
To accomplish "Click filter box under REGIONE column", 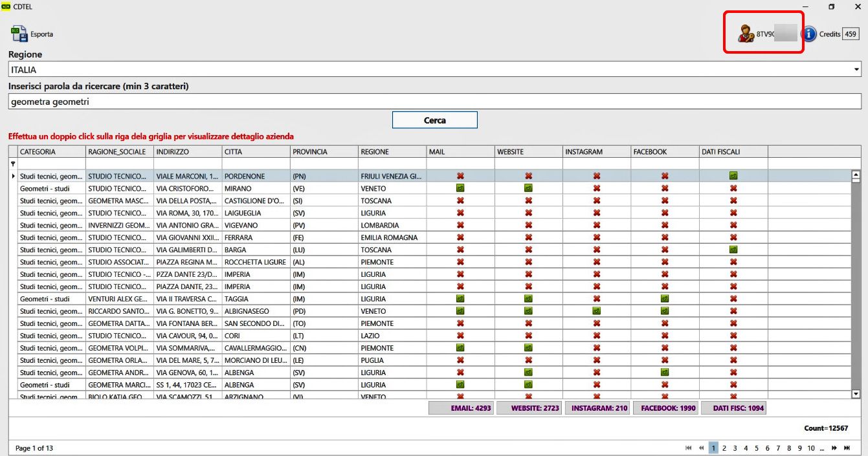I will tap(392, 164).
